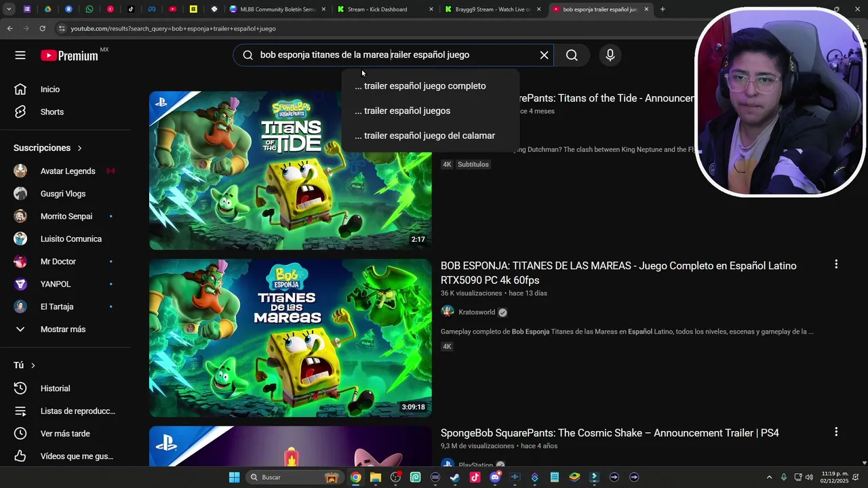
Task: Click Kratosworld channel avatar
Action: point(448,312)
